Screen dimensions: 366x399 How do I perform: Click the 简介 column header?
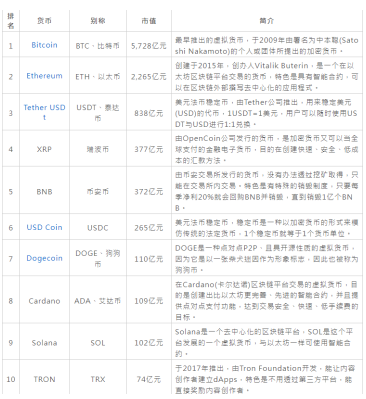(x=267, y=21)
